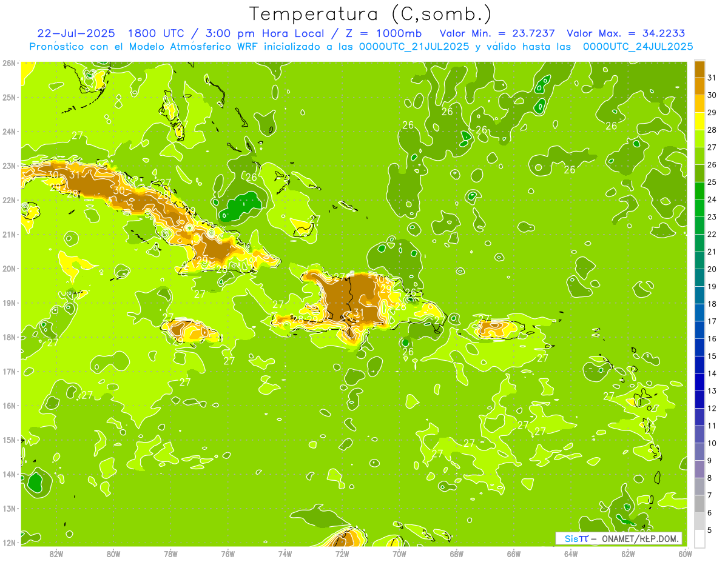The image size is (728, 562).
Task: Click the "78W" longitude label
Action: point(170,554)
